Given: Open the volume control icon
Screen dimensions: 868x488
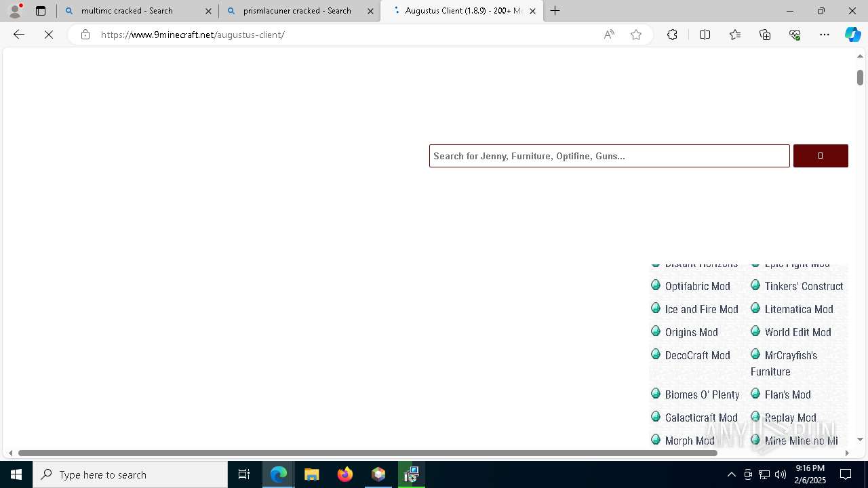Looking at the screenshot, I should pyautogui.click(x=781, y=474).
